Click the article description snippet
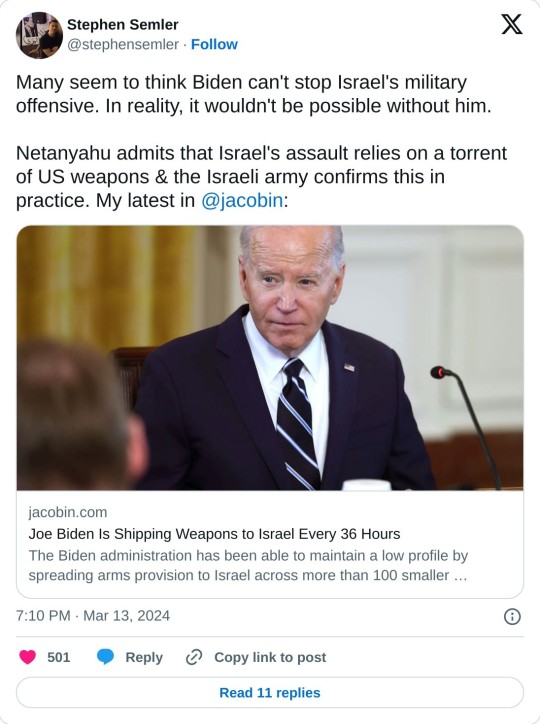The height and width of the screenshot is (724, 540). click(x=248, y=565)
